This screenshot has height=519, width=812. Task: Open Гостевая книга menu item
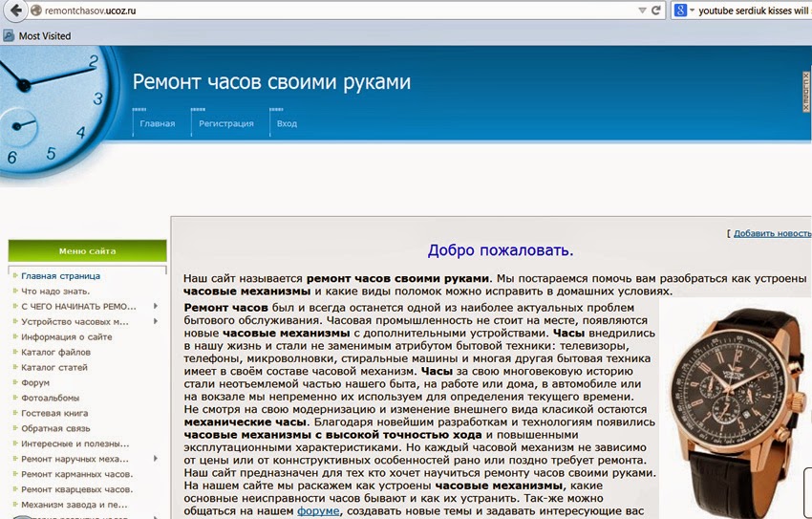[x=54, y=413]
